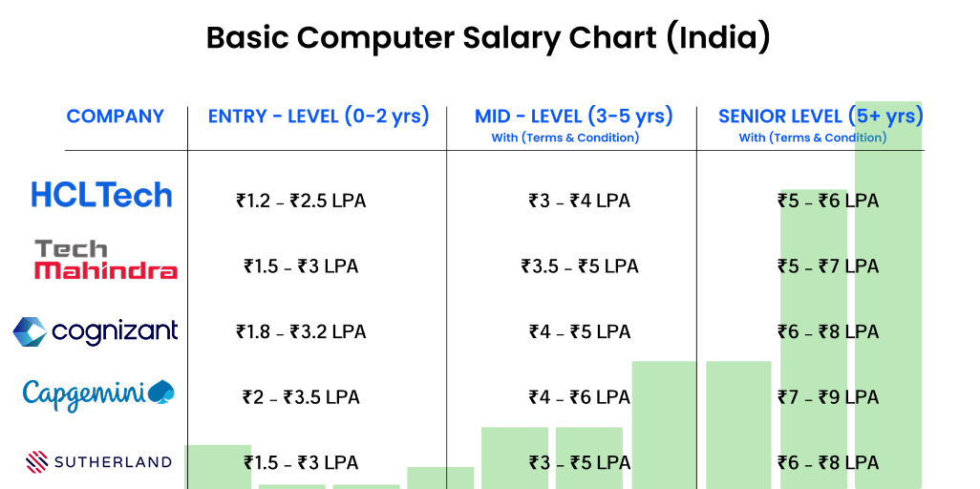Image resolution: width=980 pixels, height=489 pixels.
Task: Click Capgemini entry-level salary ₹2 – ₹3.5 LPA
Action: [x=301, y=397]
